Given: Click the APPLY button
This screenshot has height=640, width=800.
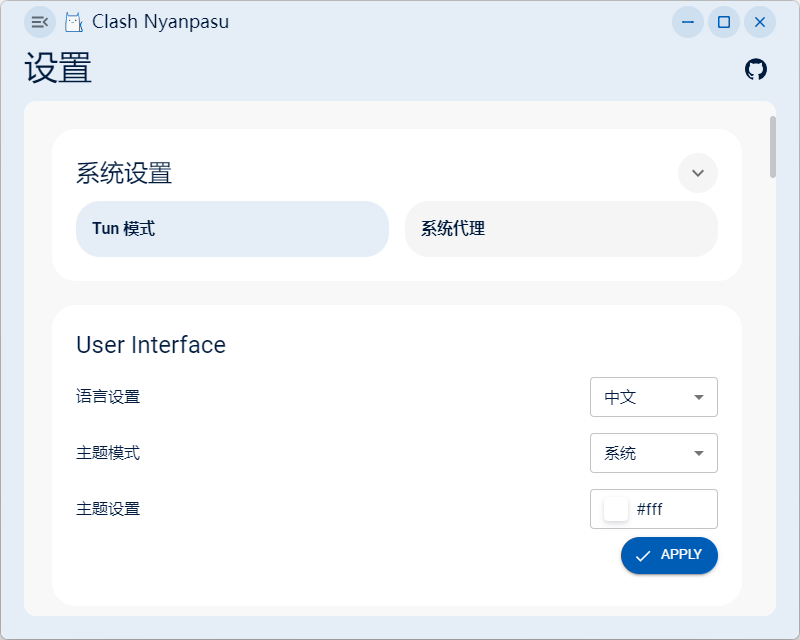Looking at the screenshot, I should [x=669, y=555].
